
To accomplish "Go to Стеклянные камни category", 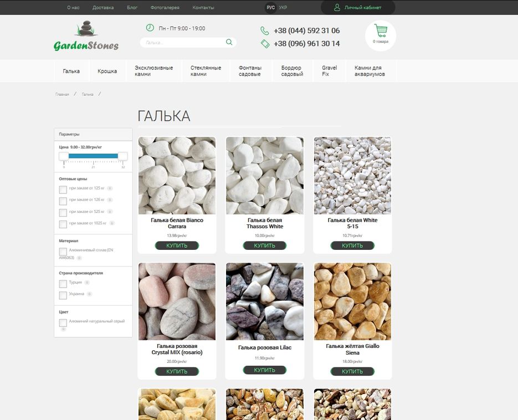I will 206,71.
